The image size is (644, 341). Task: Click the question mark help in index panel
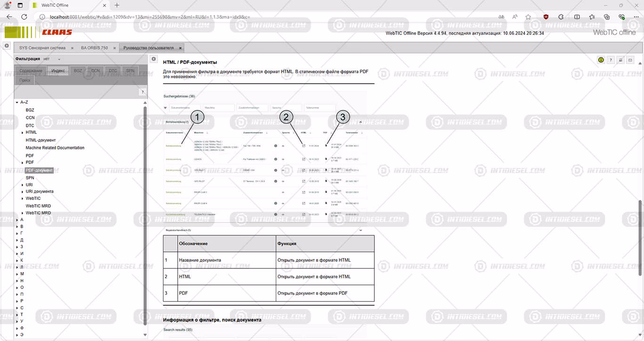click(143, 92)
